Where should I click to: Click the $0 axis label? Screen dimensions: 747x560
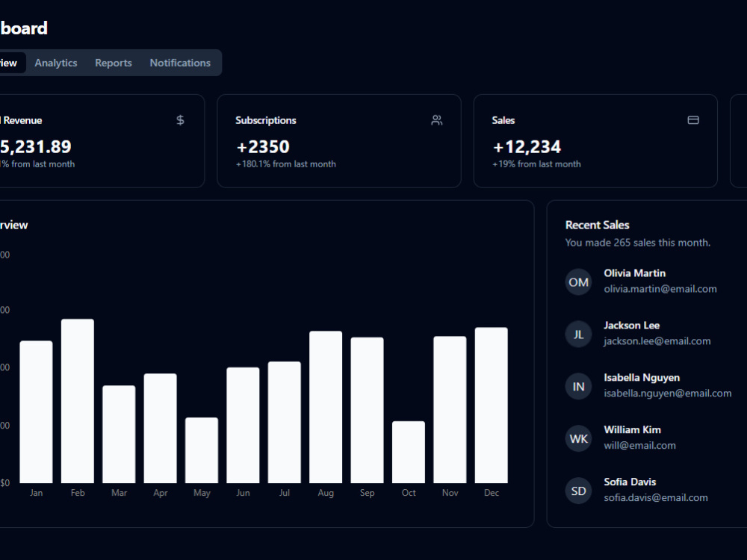pyautogui.click(x=4, y=483)
